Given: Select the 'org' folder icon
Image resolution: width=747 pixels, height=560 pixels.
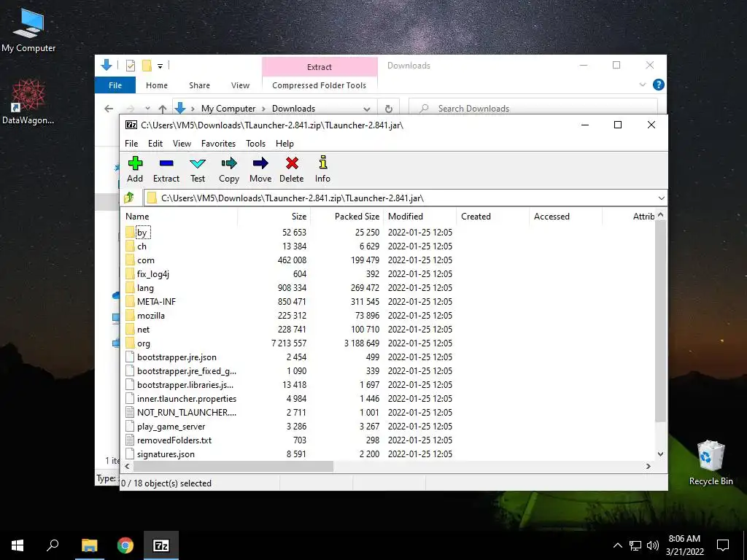Looking at the screenshot, I should 130,343.
